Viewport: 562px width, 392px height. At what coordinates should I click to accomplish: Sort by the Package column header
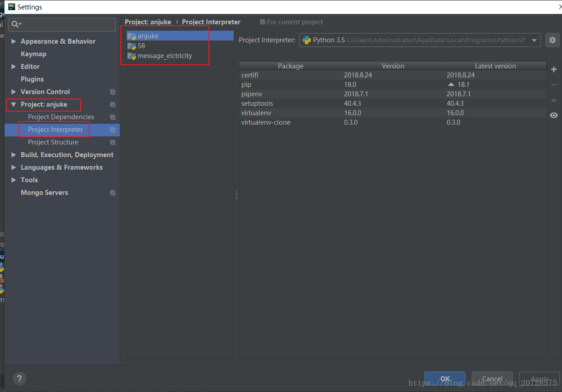pos(290,66)
